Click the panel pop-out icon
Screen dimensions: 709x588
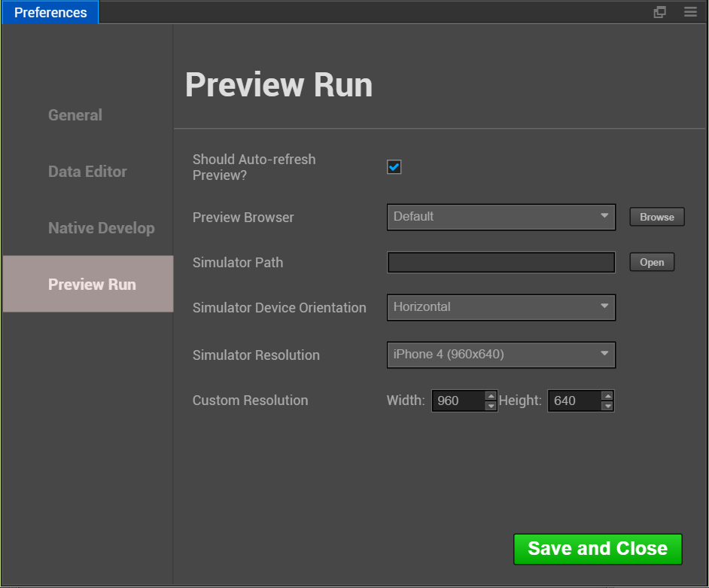(x=659, y=12)
